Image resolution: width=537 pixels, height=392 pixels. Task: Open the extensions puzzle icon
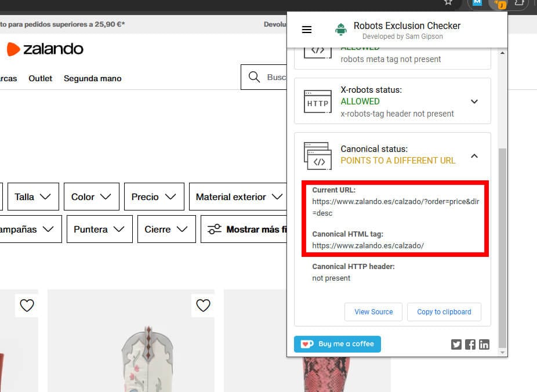(x=519, y=3)
